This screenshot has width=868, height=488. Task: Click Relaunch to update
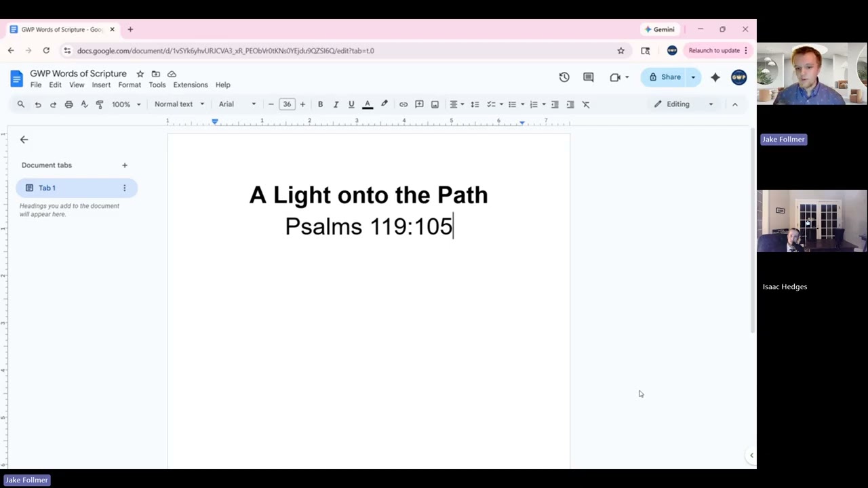tap(718, 50)
